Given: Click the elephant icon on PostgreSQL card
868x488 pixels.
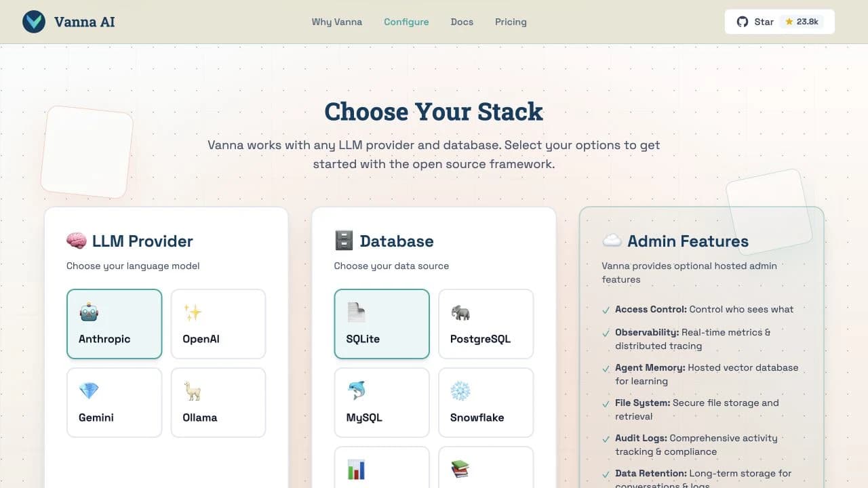Looking at the screenshot, I should coord(460,312).
